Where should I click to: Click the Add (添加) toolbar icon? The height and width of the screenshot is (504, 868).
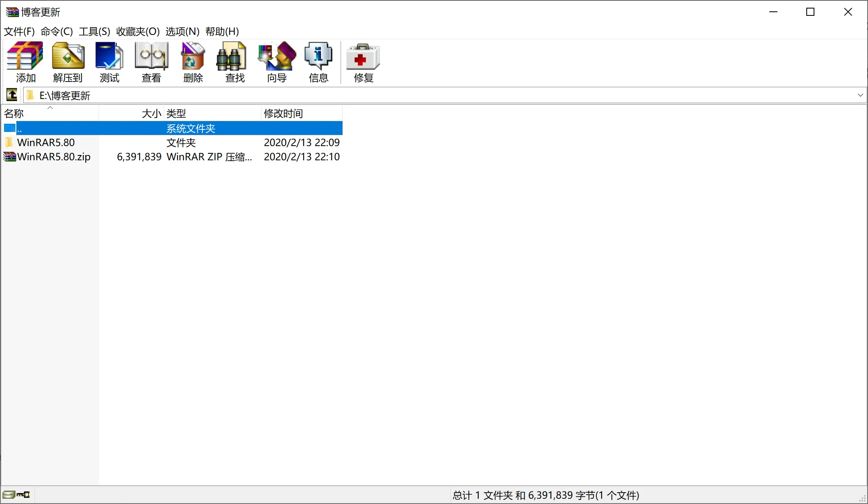pyautogui.click(x=25, y=56)
